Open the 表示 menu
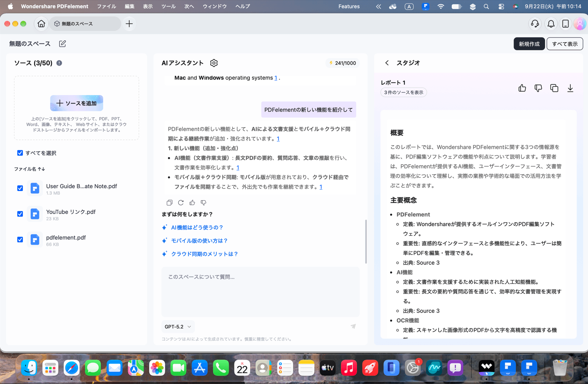This screenshot has height=384, width=588. tap(148, 6)
